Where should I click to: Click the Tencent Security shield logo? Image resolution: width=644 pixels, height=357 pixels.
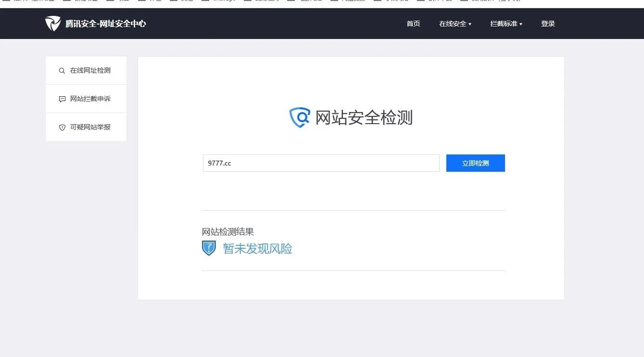53,24
